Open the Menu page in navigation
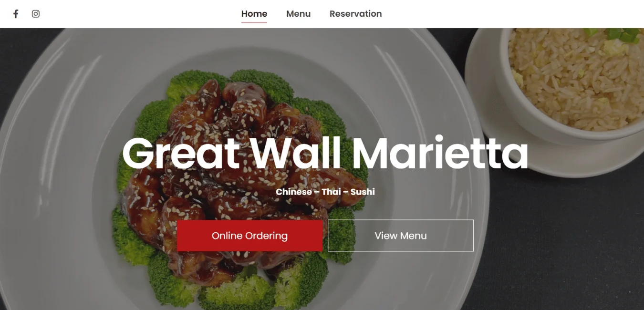The width and height of the screenshot is (644, 310). click(x=299, y=14)
